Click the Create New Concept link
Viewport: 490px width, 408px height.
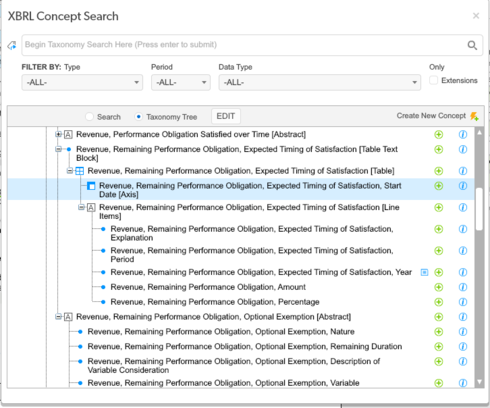(x=431, y=116)
